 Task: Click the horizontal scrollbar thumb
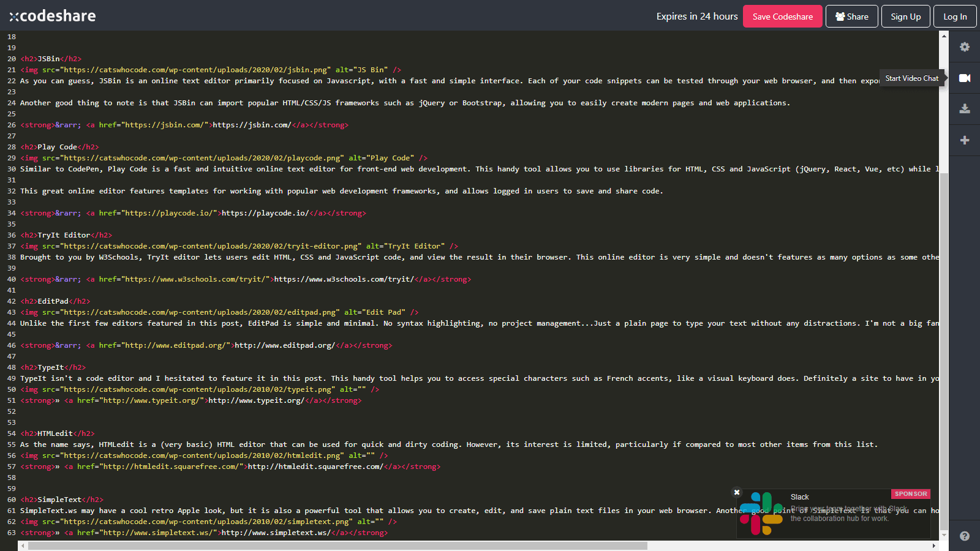pos(337,545)
